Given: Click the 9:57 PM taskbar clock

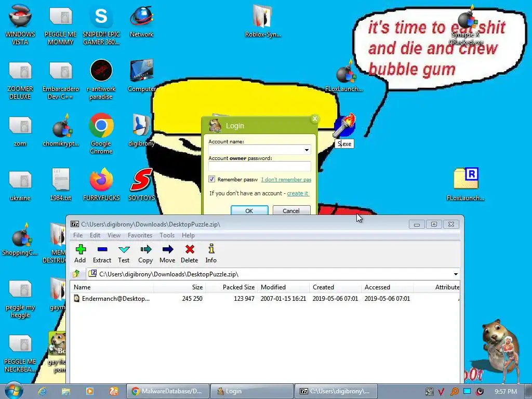Looking at the screenshot, I should click(x=506, y=392).
